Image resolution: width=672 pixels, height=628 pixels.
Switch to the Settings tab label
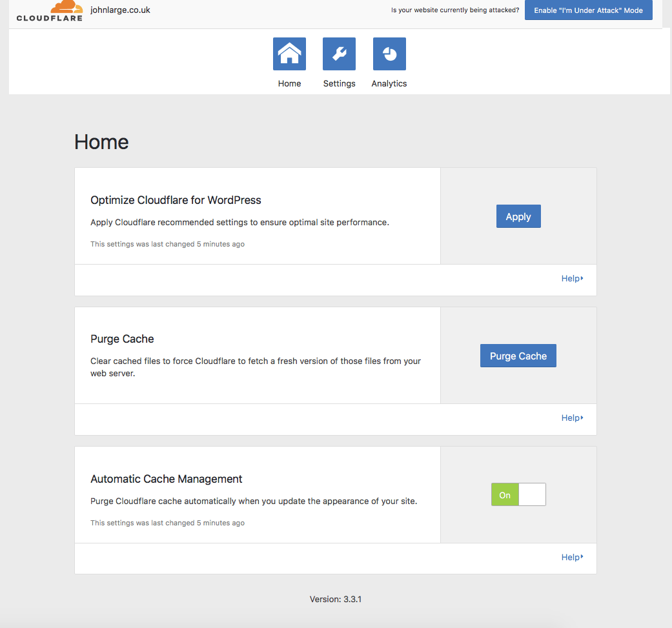339,83
